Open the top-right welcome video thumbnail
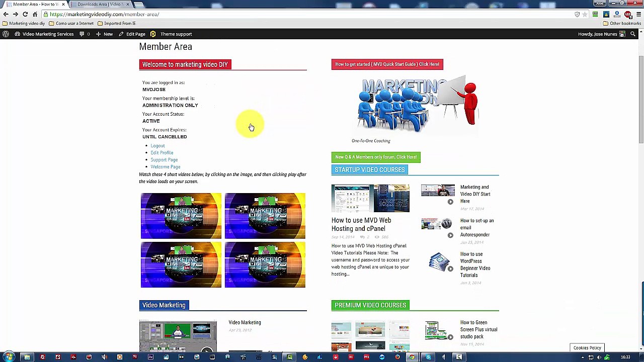 coord(265,216)
